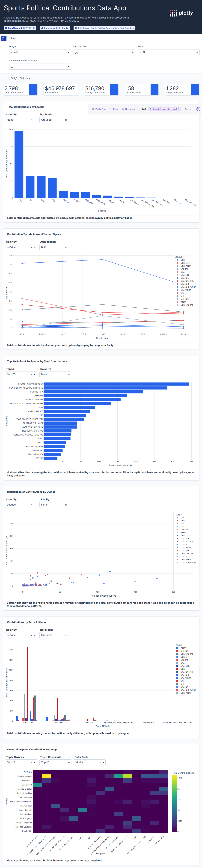
Task: Expand the Aggregation dropdown
Action: [x=69, y=247]
